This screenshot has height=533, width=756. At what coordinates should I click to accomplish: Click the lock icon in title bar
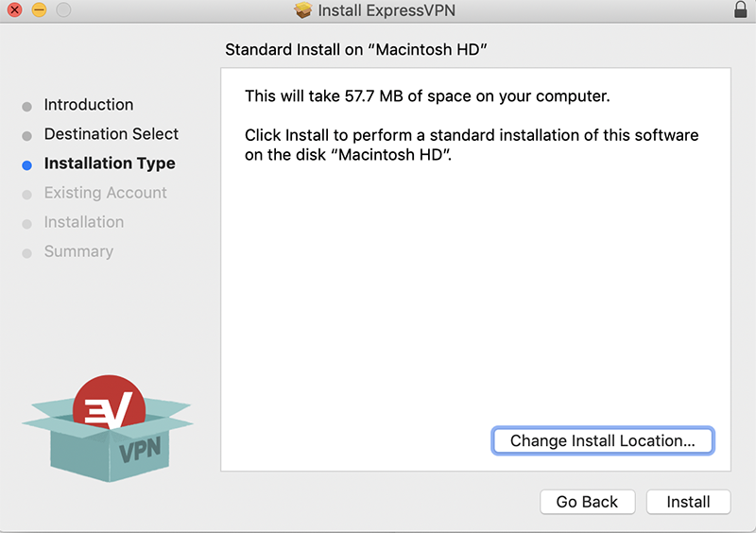(x=741, y=9)
